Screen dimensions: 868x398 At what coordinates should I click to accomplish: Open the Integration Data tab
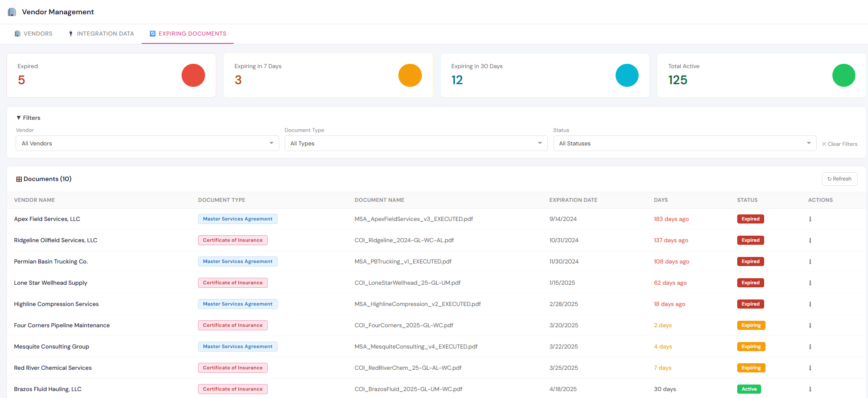point(101,33)
